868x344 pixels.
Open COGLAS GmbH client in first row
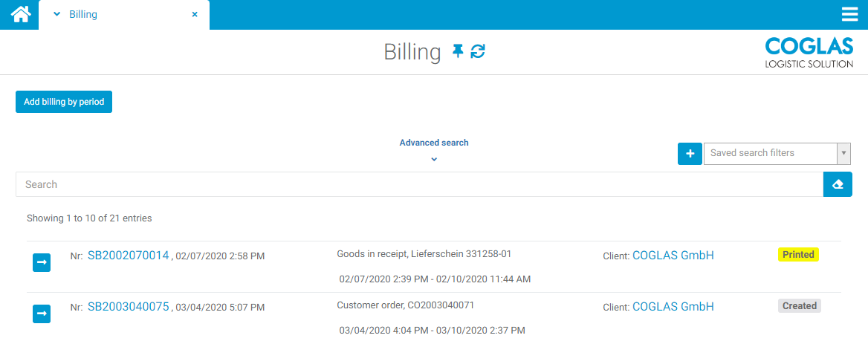coord(673,256)
